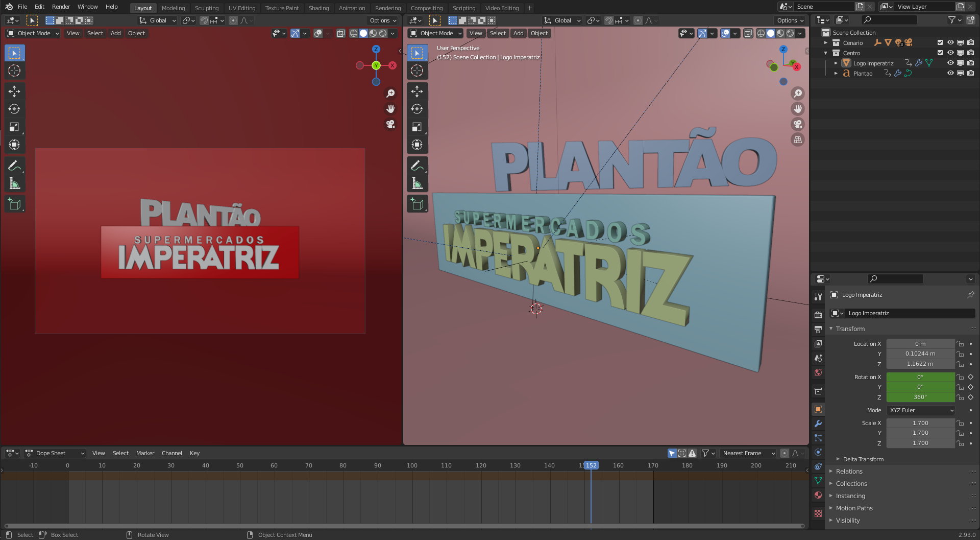Toggle camera view in right viewport

click(x=797, y=124)
